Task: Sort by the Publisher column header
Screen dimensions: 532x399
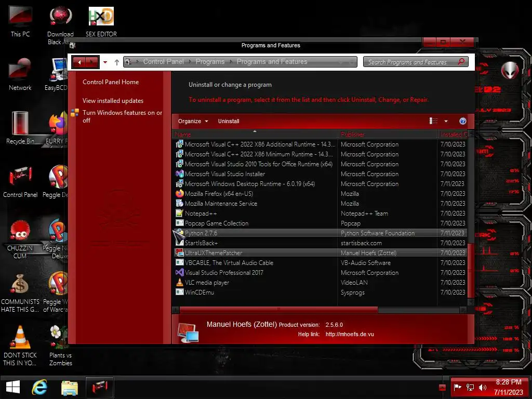Action: point(388,135)
